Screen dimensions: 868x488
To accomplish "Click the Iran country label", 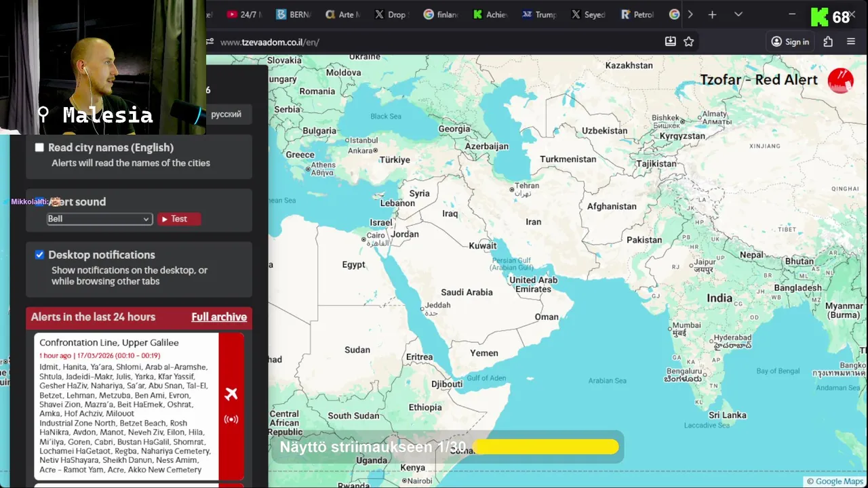I will [534, 222].
